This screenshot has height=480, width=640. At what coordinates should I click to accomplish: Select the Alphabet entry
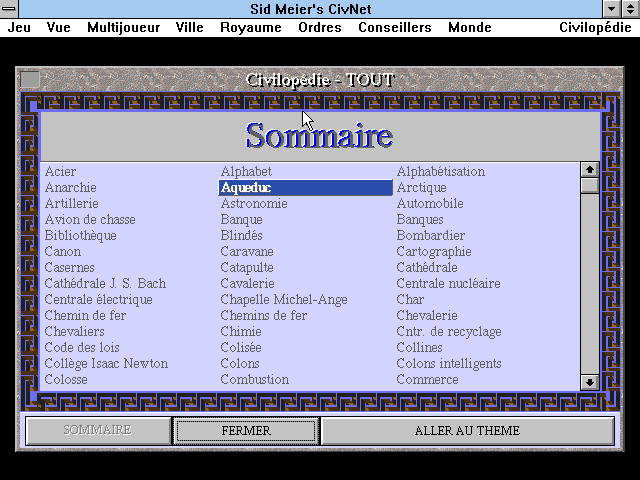246,171
